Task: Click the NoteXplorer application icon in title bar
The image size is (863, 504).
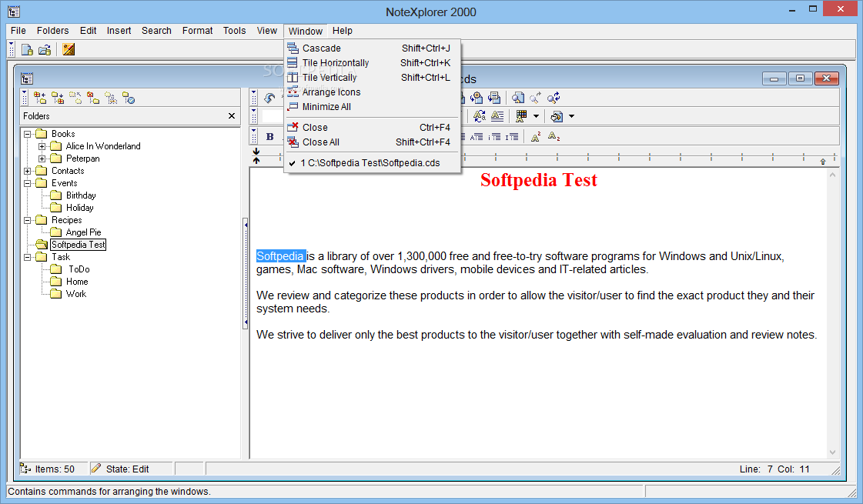Action: 14,12
